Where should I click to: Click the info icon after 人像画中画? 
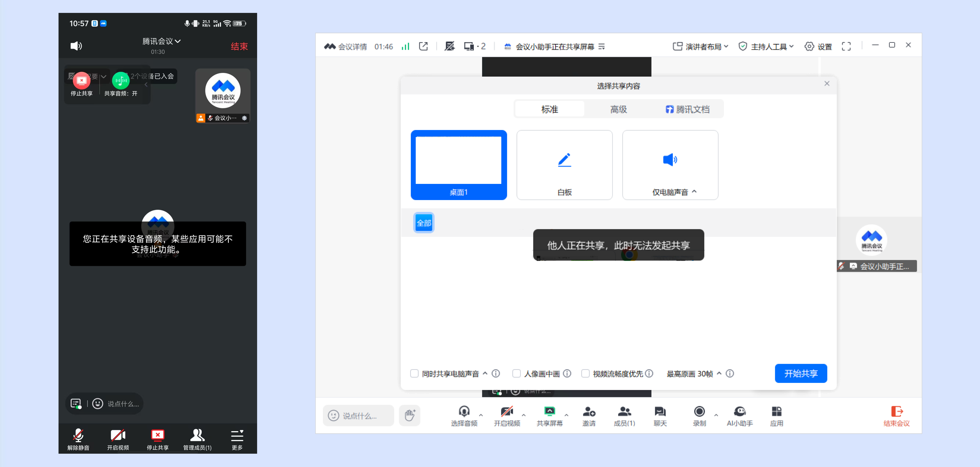pos(567,373)
